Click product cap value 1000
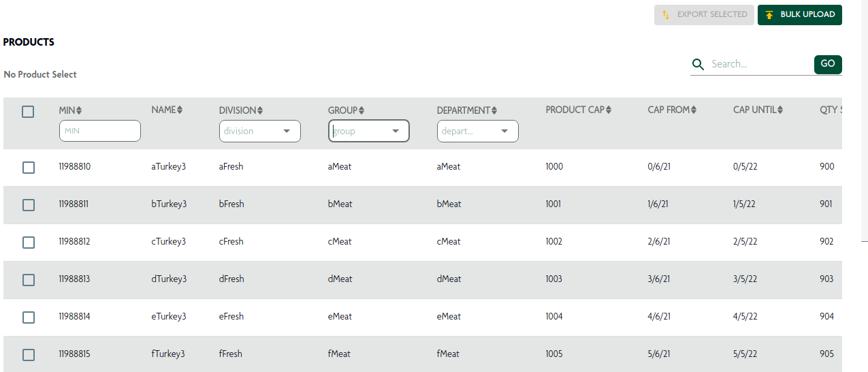 point(554,167)
